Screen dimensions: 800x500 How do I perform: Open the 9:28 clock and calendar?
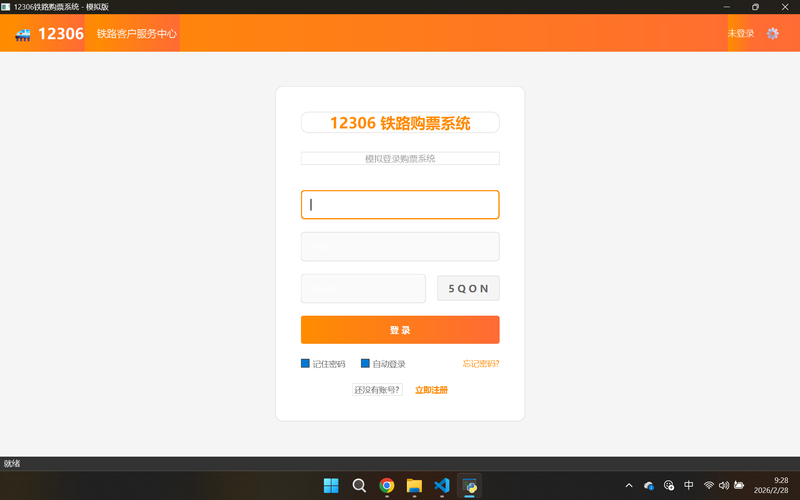coord(771,485)
